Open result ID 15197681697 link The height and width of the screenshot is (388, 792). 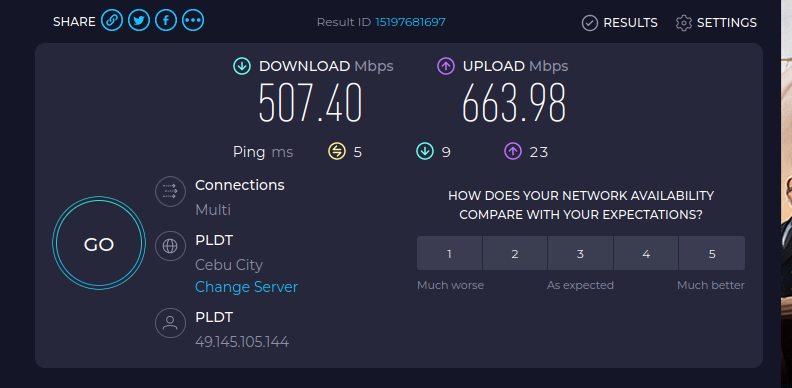(410, 22)
